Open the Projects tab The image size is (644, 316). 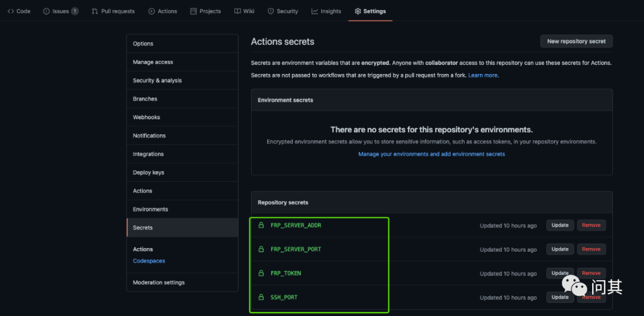[205, 11]
